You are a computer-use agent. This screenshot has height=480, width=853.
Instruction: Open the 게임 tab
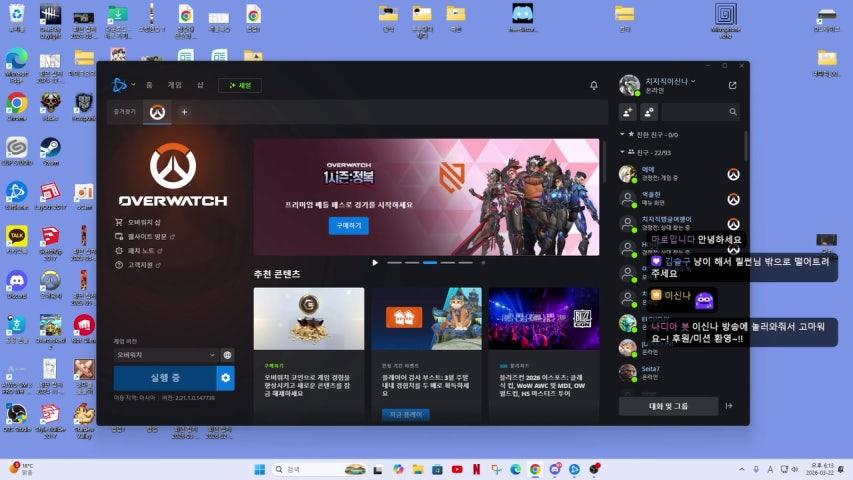(175, 85)
